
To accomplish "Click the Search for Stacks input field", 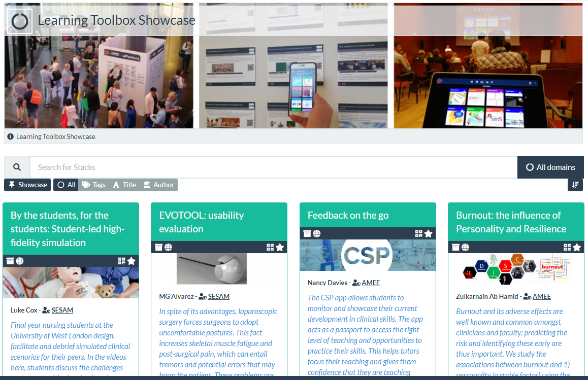I will pos(203,167).
